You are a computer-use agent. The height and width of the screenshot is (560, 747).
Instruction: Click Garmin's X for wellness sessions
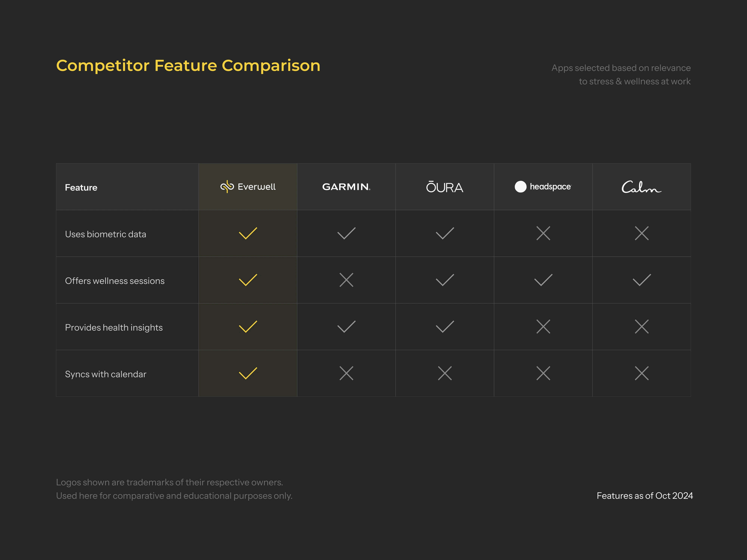[x=346, y=280]
